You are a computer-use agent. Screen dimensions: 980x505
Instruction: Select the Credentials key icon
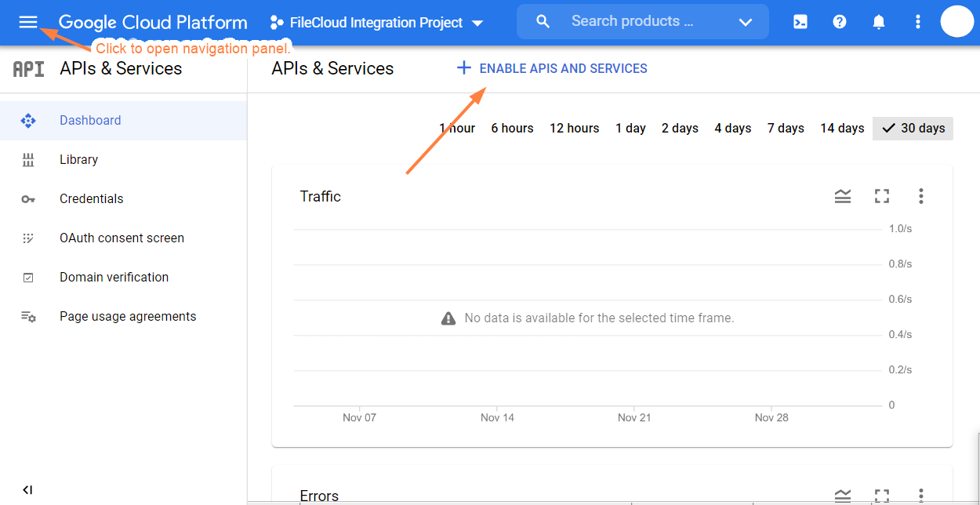point(28,198)
